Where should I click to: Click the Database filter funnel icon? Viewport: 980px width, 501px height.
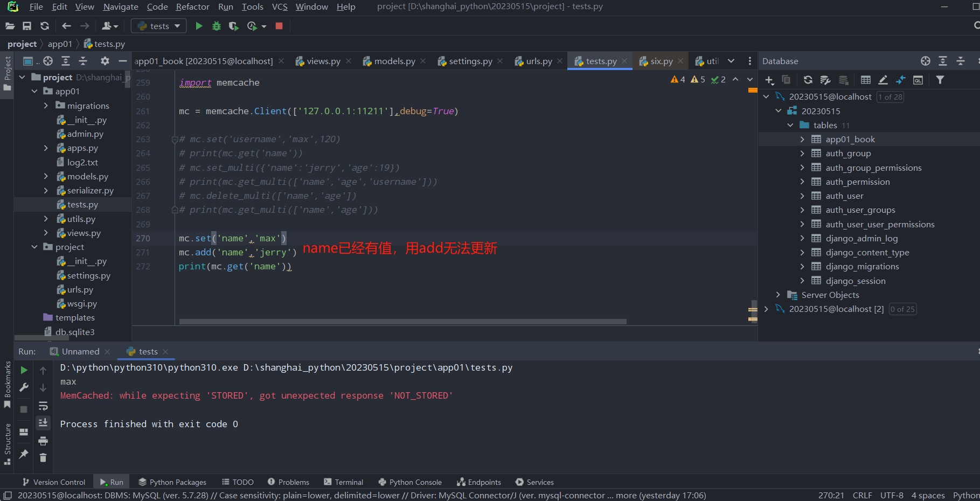pos(940,80)
